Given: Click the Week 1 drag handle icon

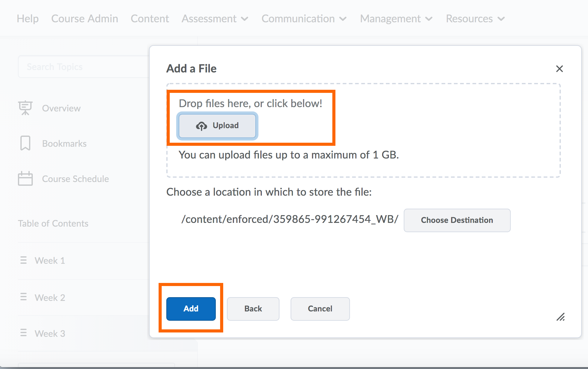Looking at the screenshot, I should (x=23, y=260).
